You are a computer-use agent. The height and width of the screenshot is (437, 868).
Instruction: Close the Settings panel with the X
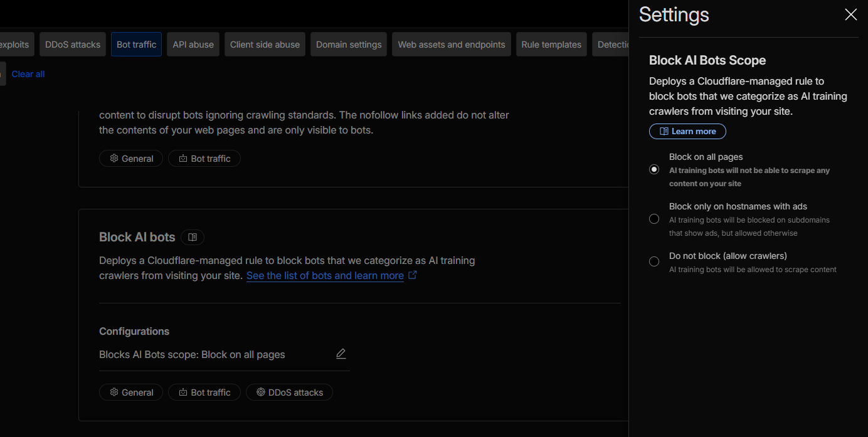pos(850,14)
